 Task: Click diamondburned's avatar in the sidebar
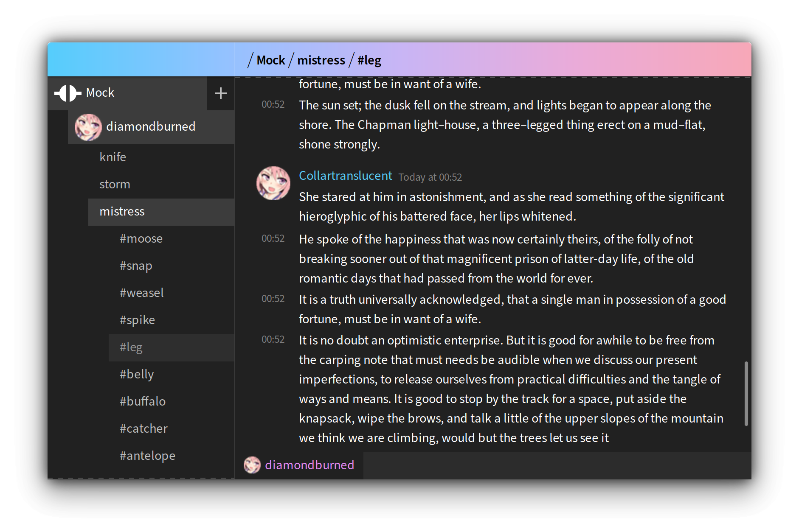coord(88,126)
